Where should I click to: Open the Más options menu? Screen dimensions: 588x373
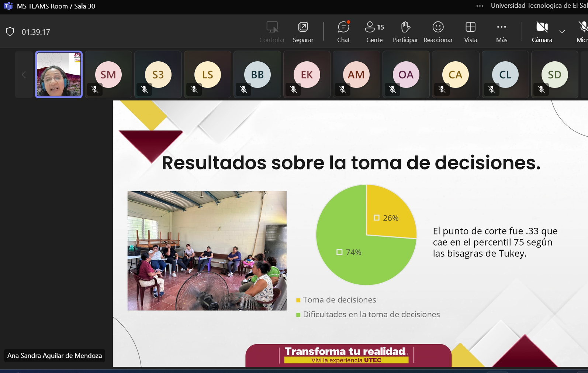pyautogui.click(x=501, y=32)
